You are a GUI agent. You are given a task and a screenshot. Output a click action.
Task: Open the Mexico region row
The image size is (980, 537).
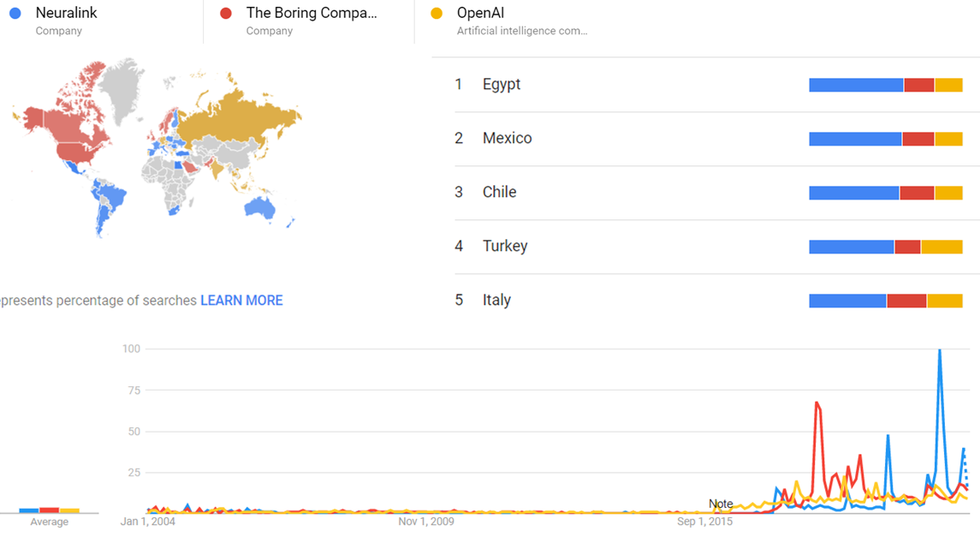[x=507, y=139]
